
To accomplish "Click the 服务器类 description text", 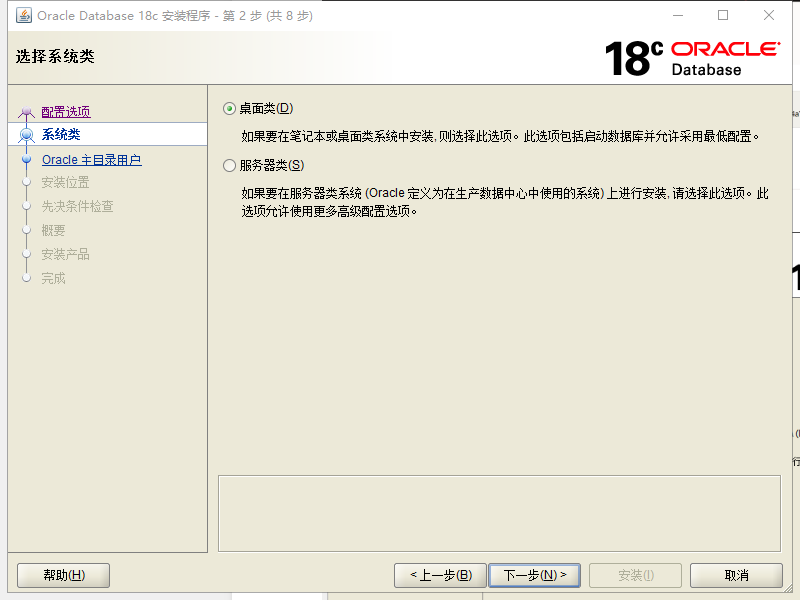I will 505,202.
